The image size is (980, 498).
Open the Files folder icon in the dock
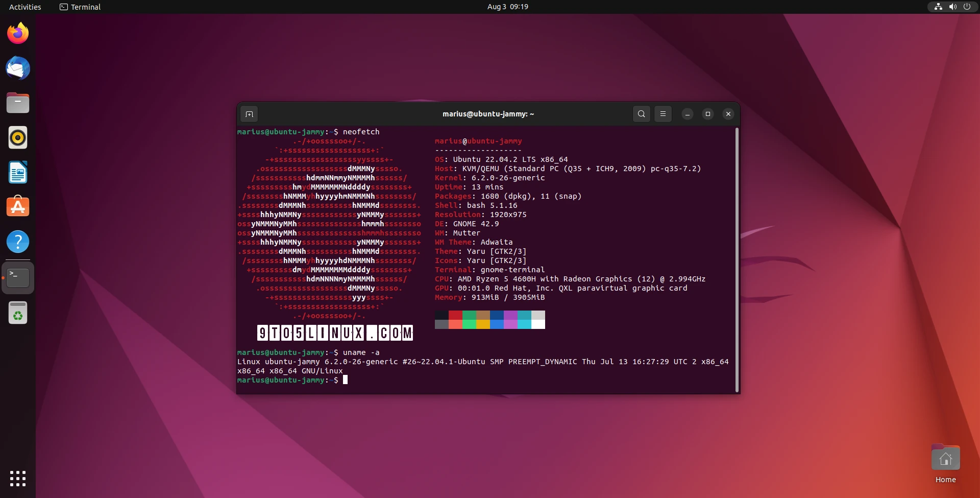tap(17, 103)
